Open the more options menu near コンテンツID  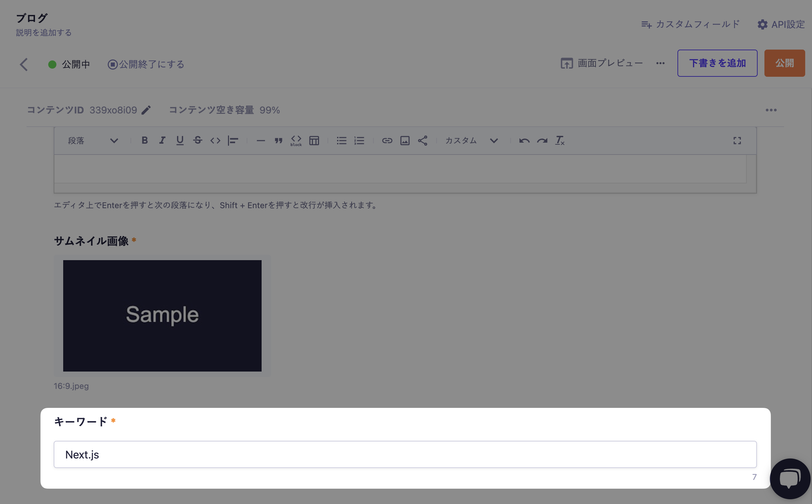point(772,110)
